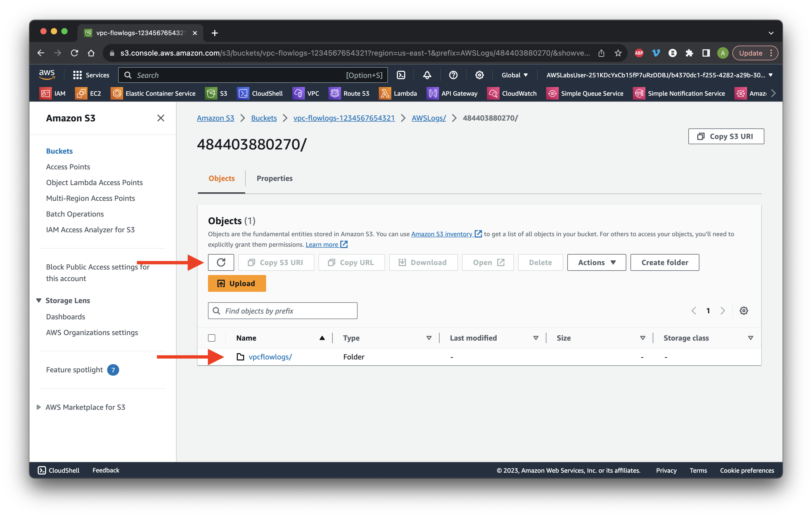Select the Objects tab

[x=222, y=178]
